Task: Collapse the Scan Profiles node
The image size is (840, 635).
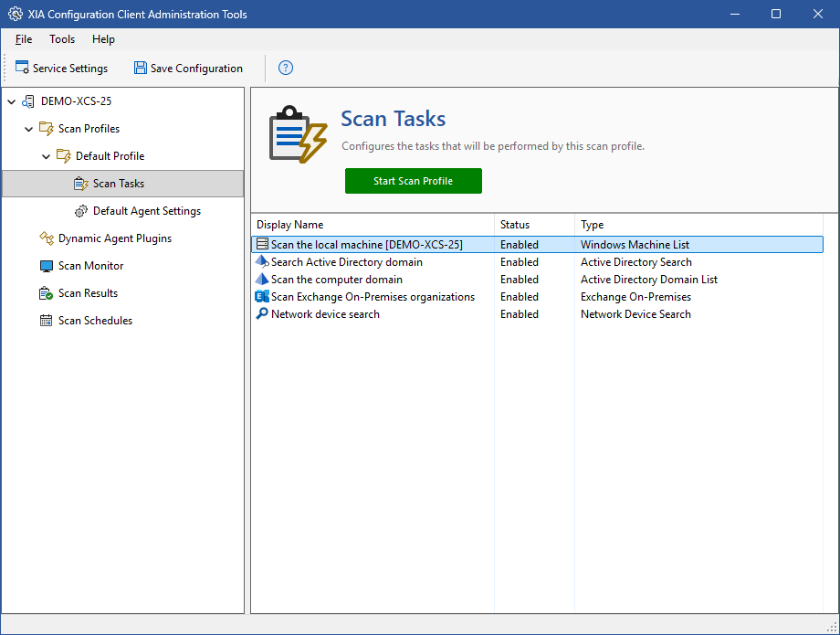Action: coord(29,129)
